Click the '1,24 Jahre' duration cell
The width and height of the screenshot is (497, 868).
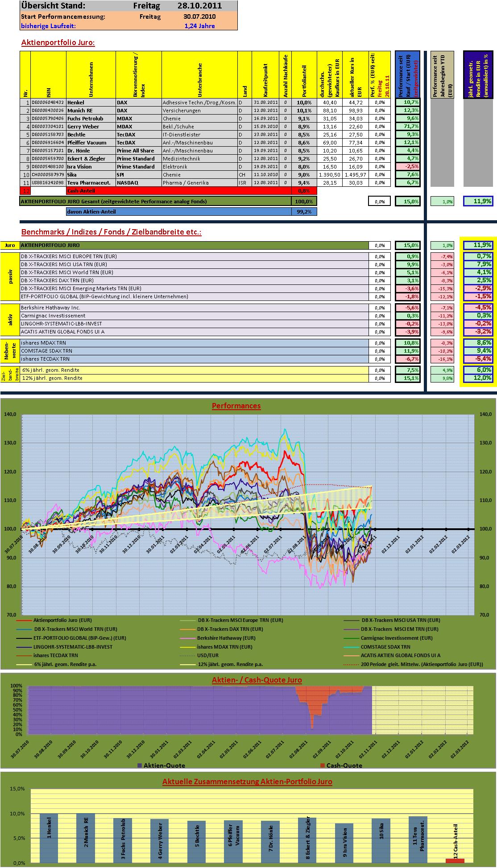coord(199,26)
